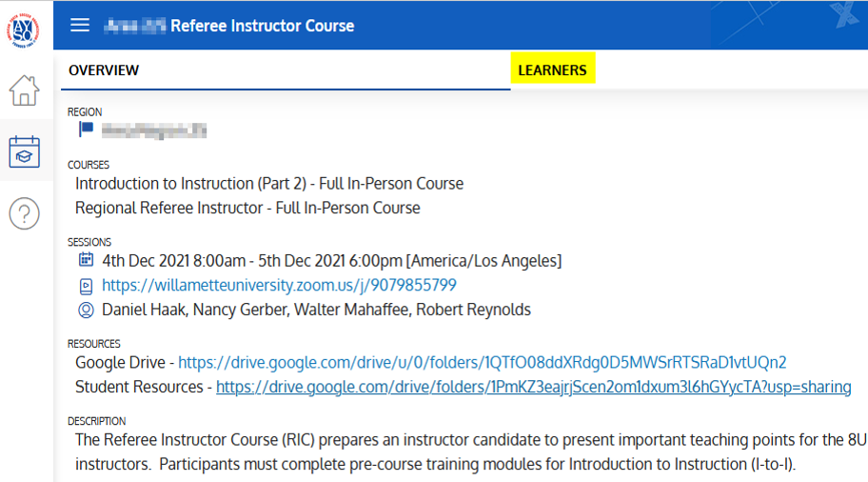The image size is (868, 482).
Task: Open the Help question mark icon
Action: 24,214
